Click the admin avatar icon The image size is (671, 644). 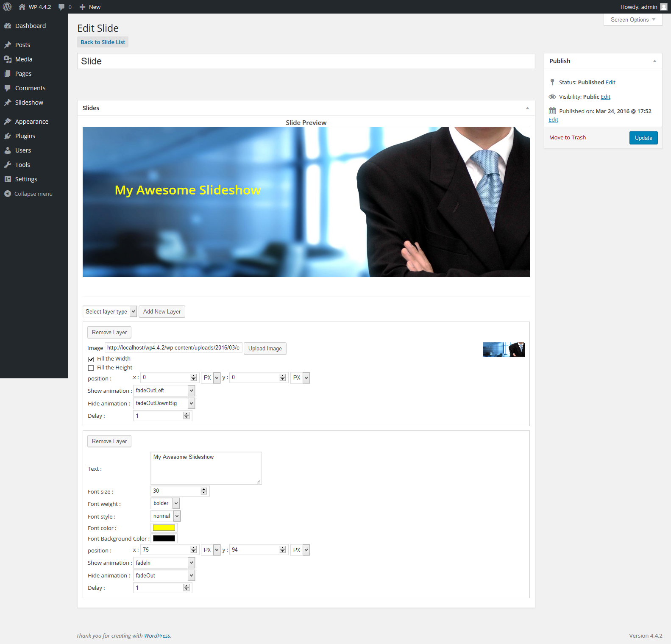tap(664, 7)
